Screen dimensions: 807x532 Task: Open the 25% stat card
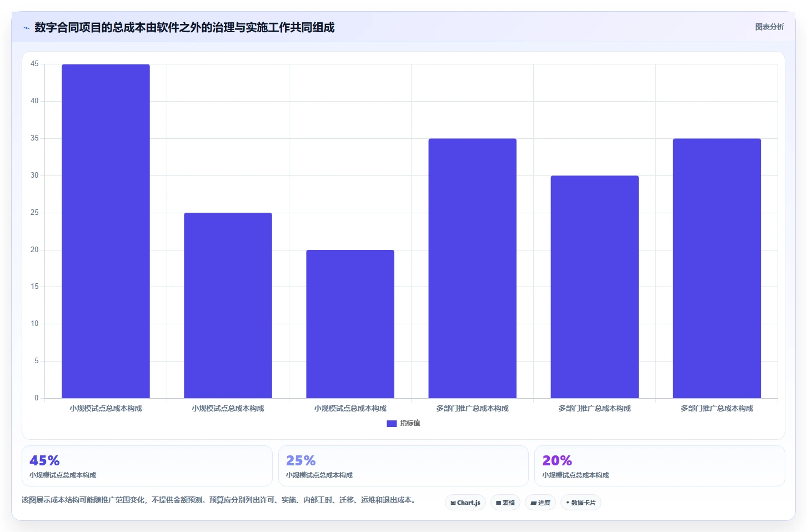[403, 466]
